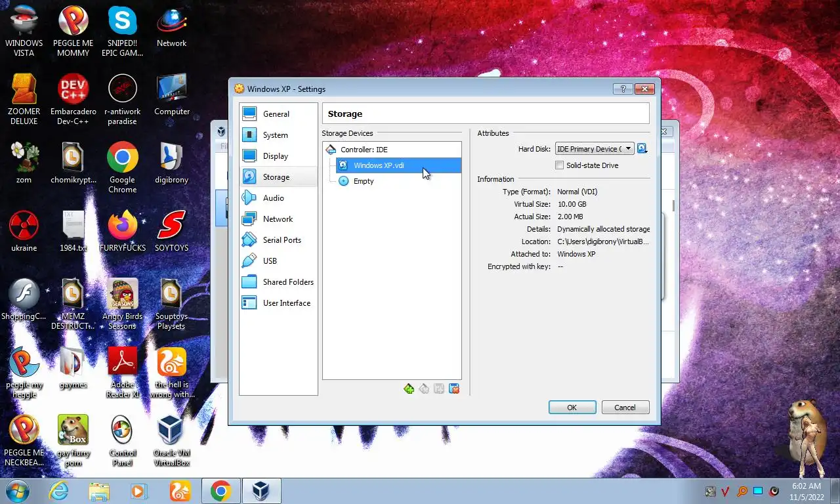Viewport: 840px width, 504px height.
Task: Click the remove controller icon
Action: [x=454, y=389]
